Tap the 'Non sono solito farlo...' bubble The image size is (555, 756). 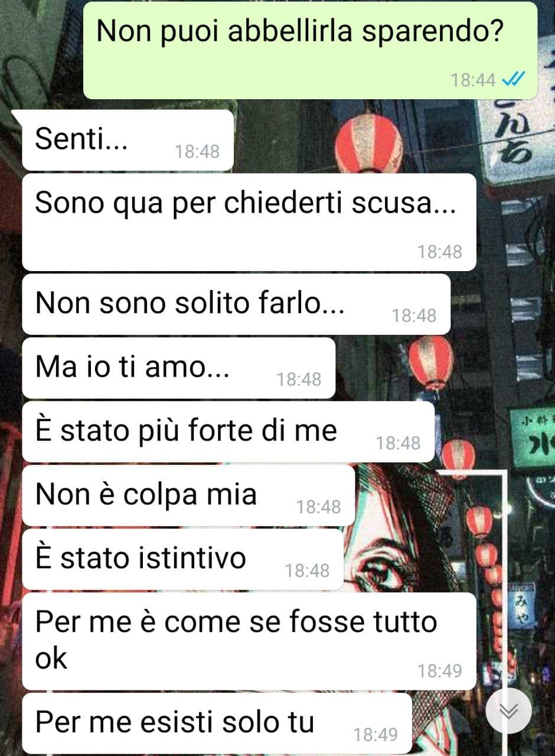(x=236, y=304)
